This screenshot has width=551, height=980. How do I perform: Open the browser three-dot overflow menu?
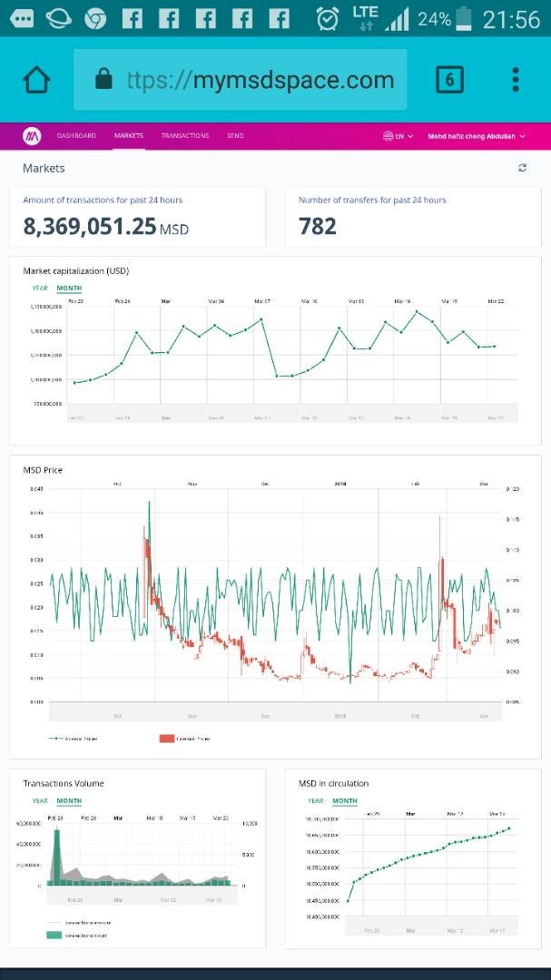point(516,80)
